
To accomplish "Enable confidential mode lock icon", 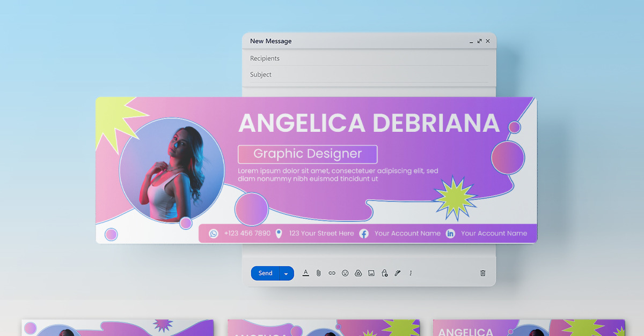I will tap(384, 273).
